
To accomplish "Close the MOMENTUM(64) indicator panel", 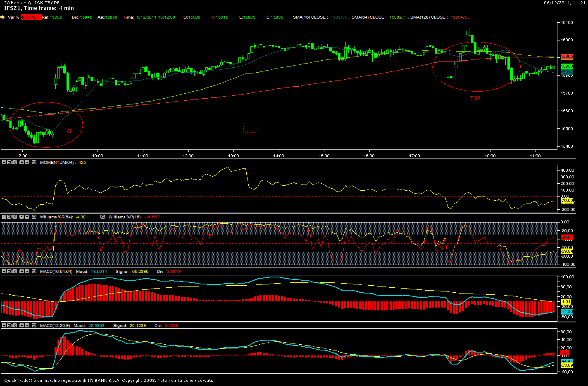I will [x=14, y=163].
